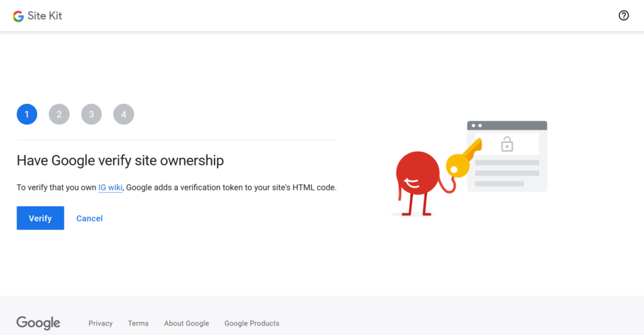
Task: Select step 1 circle indicator
Action: click(x=27, y=114)
